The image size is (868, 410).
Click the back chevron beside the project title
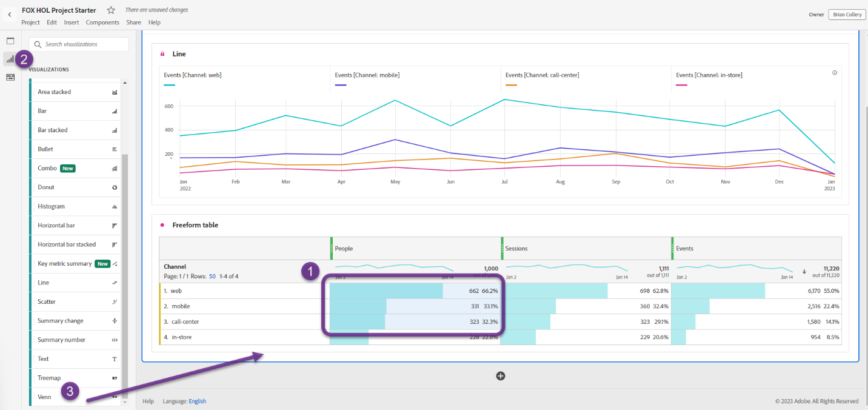[x=10, y=14]
